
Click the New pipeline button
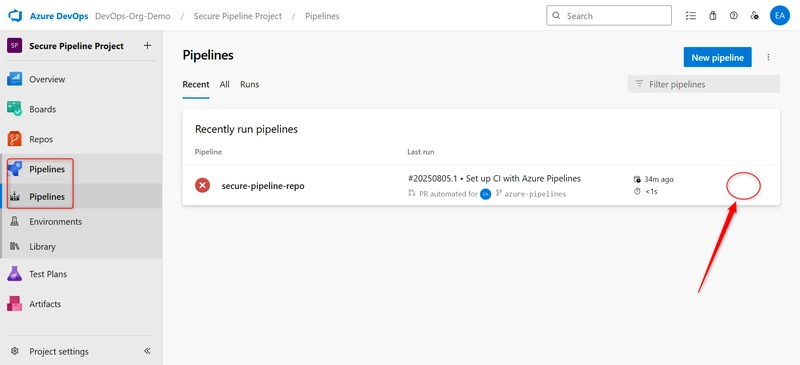coord(717,57)
